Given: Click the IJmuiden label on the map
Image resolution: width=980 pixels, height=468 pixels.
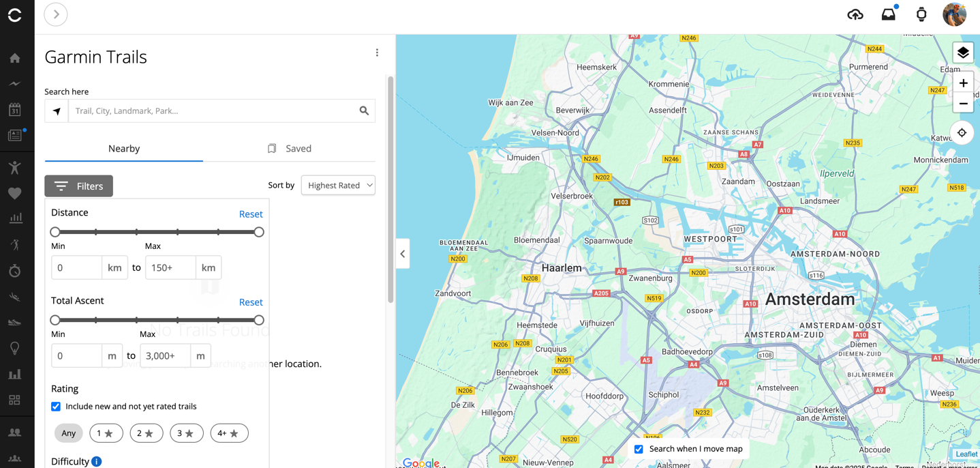Looking at the screenshot, I should (x=523, y=158).
